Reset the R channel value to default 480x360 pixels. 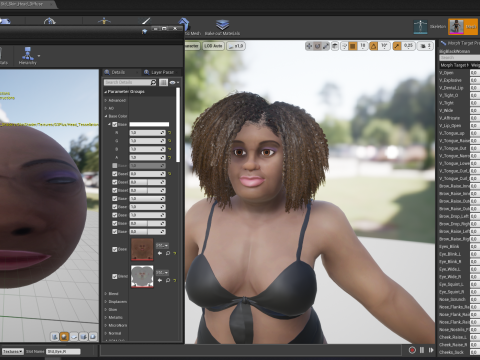[170, 133]
